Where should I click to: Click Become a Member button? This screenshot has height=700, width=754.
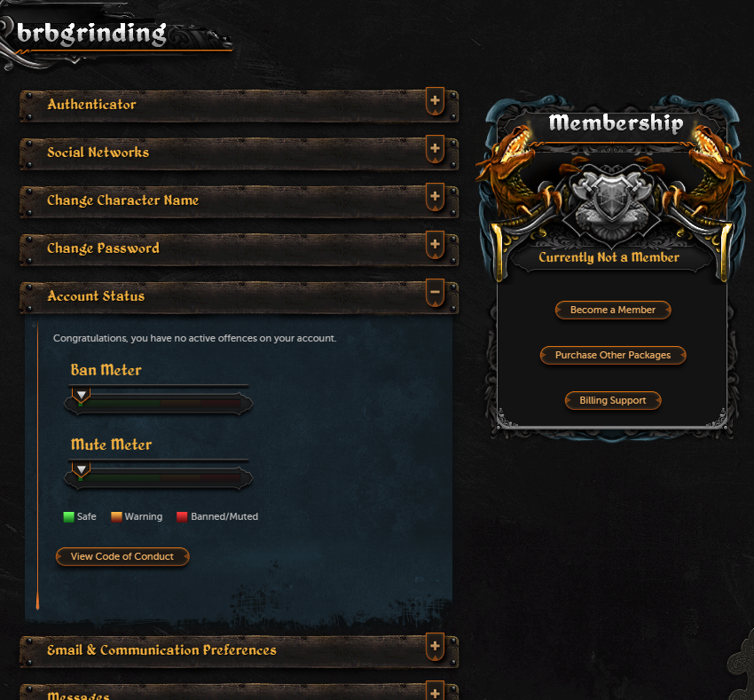coord(613,310)
